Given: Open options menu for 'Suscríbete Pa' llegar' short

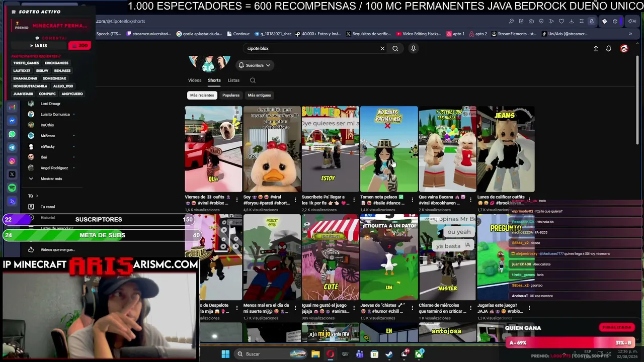Looking at the screenshot, I should (354, 200).
